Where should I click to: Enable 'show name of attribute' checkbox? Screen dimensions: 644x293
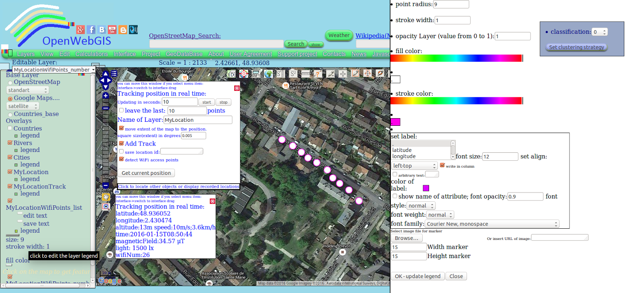pos(395,196)
